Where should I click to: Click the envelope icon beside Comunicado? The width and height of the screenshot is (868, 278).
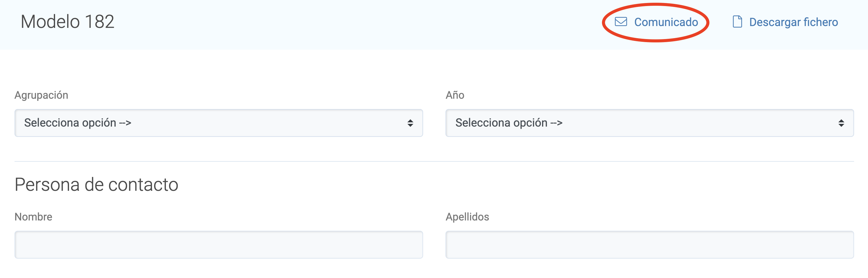621,22
